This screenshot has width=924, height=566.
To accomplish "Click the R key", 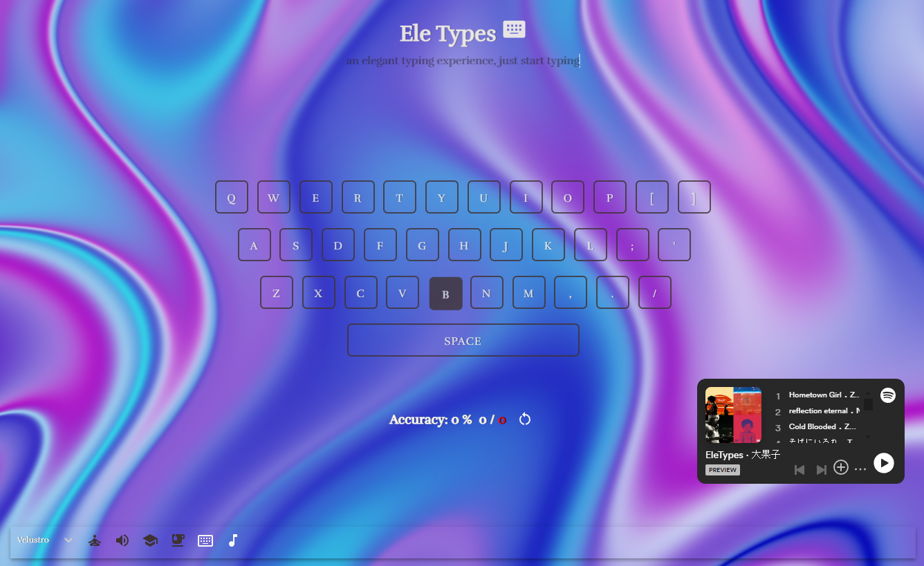I will pyautogui.click(x=358, y=197).
